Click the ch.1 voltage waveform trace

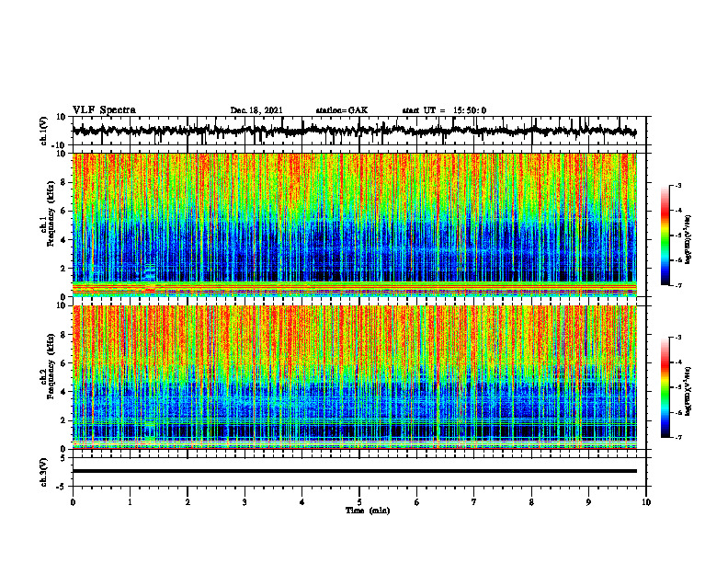pyautogui.click(x=354, y=131)
